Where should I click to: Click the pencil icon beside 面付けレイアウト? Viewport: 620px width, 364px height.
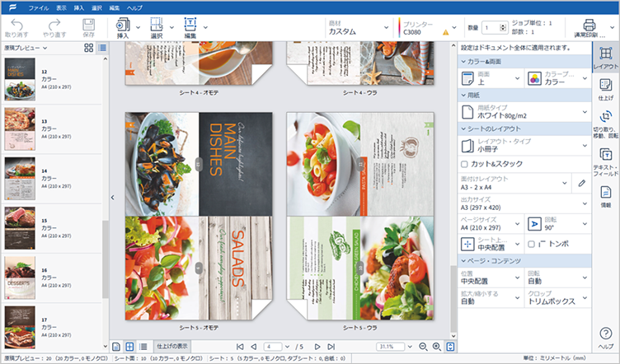click(x=581, y=182)
